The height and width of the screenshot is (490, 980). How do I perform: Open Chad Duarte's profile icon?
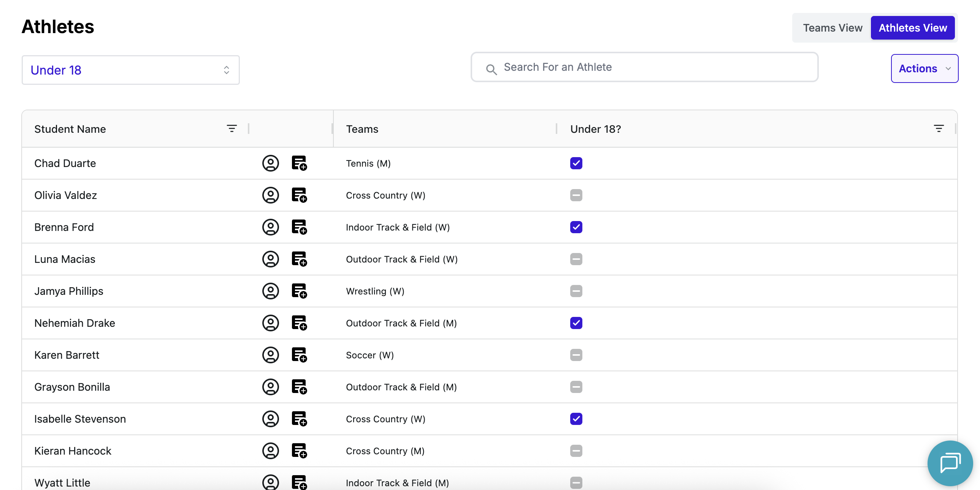point(271,163)
